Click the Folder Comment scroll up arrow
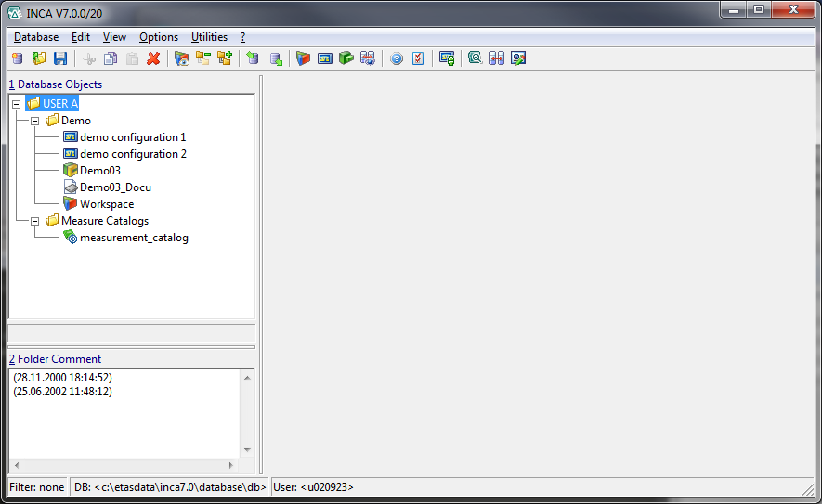The width and height of the screenshot is (822, 504). (x=247, y=378)
